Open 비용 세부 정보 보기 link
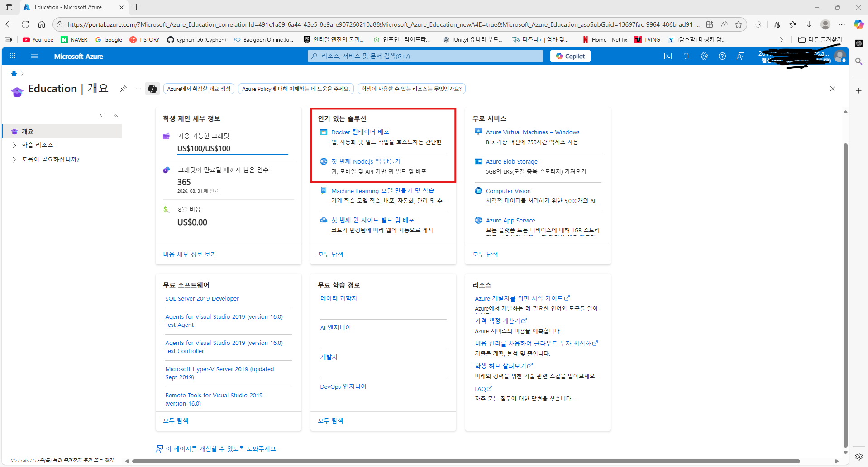Image resolution: width=868 pixels, height=467 pixels. tap(190, 255)
